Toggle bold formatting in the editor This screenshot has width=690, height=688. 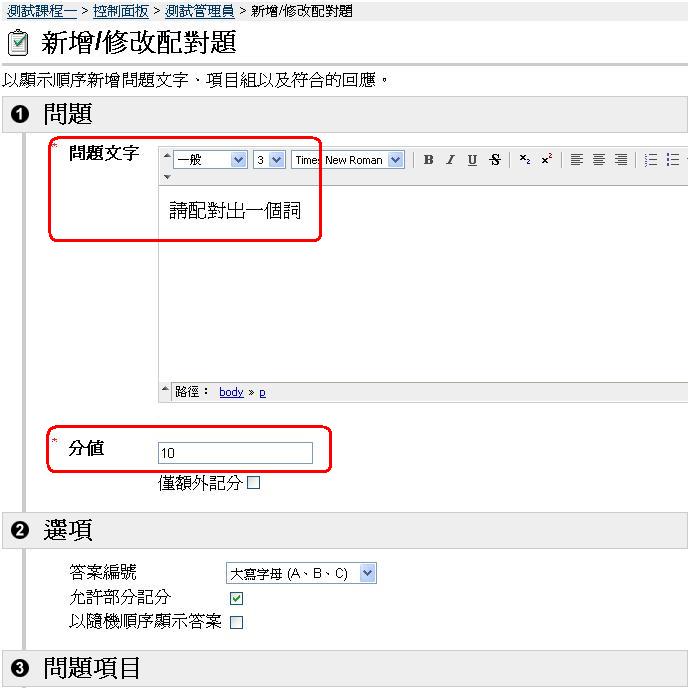(x=428, y=160)
